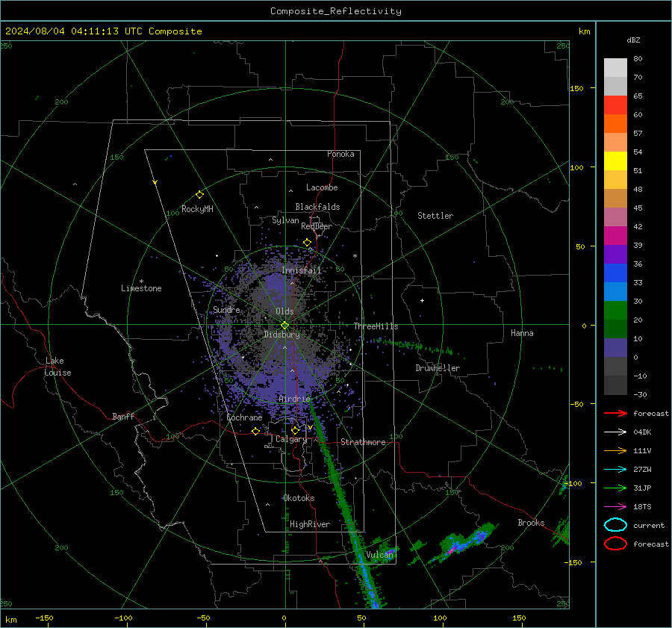Click the Lacombe city label
Screen dimensions: 672x628
[x=322, y=187]
